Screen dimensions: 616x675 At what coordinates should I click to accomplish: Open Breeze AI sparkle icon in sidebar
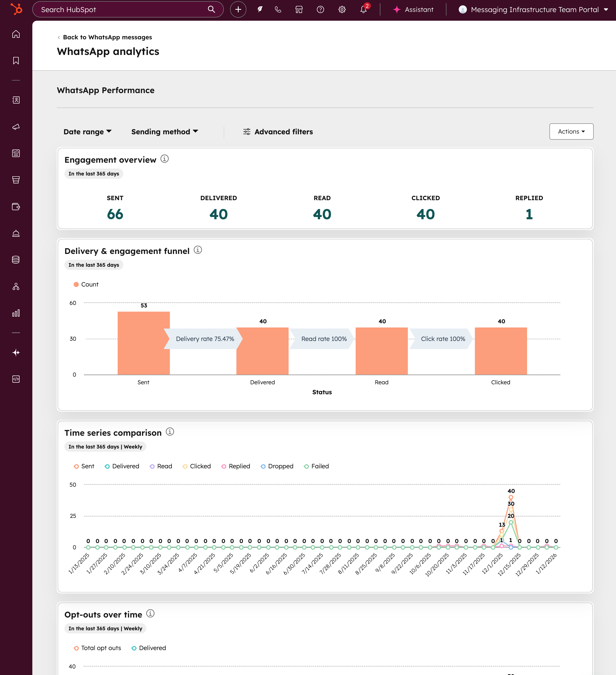(16, 353)
